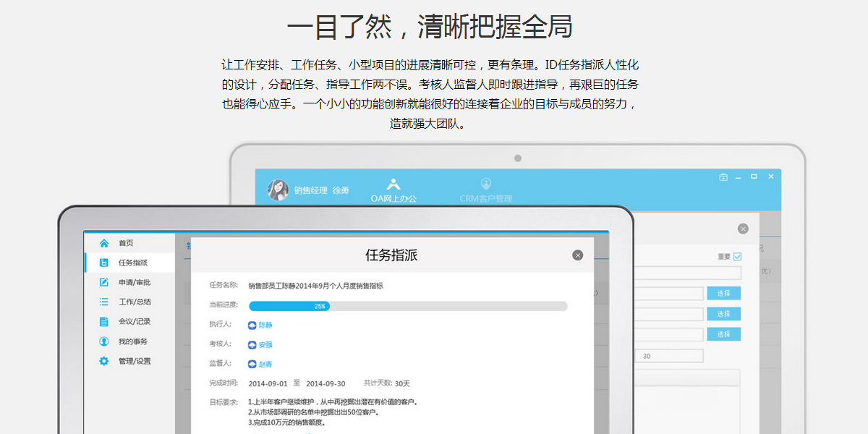868x434 pixels.
Task: Click the 工作/总结 list icon
Action: pyautogui.click(x=104, y=302)
